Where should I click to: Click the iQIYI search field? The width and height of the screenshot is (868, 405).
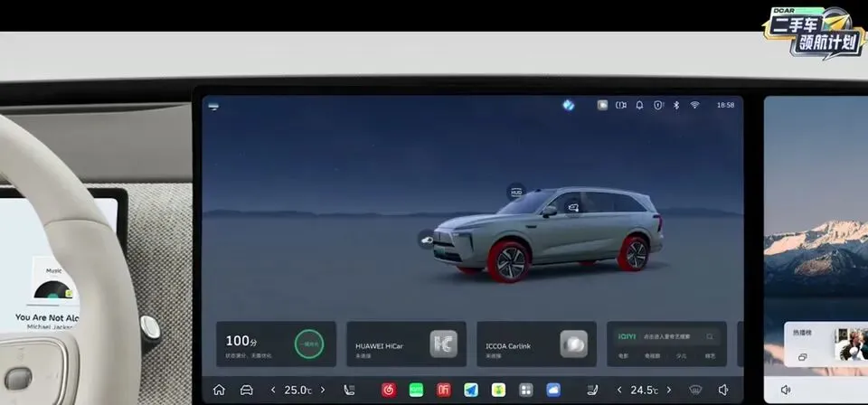coord(666,336)
